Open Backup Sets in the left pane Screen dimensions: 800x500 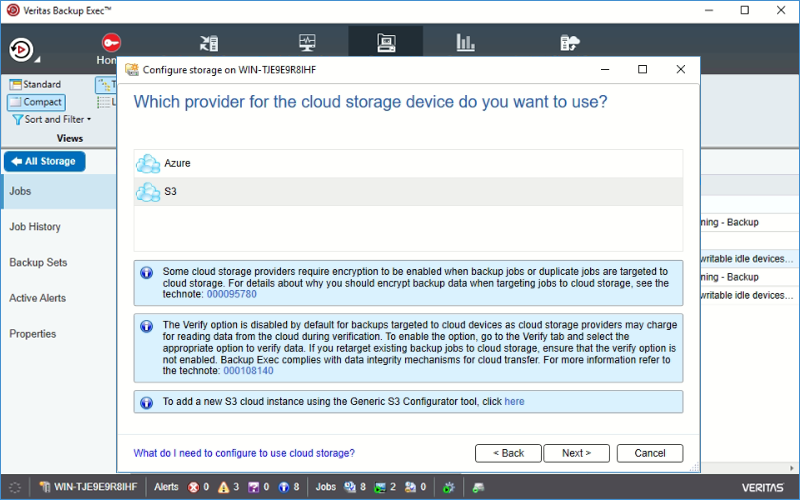click(x=38, y=262)
